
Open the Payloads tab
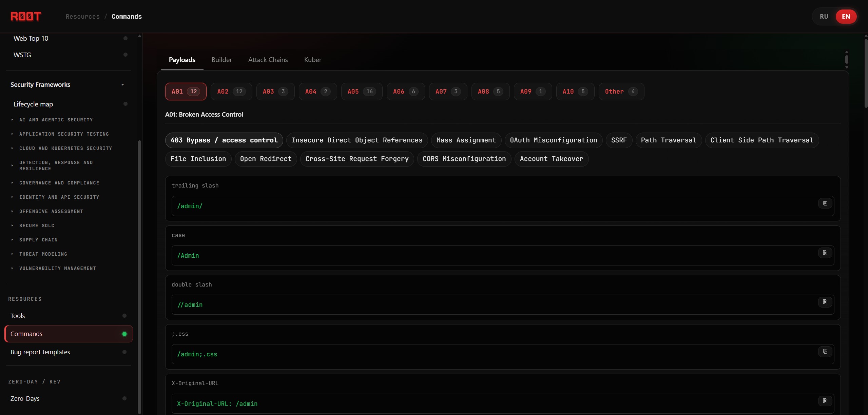[x=182, y=60]
